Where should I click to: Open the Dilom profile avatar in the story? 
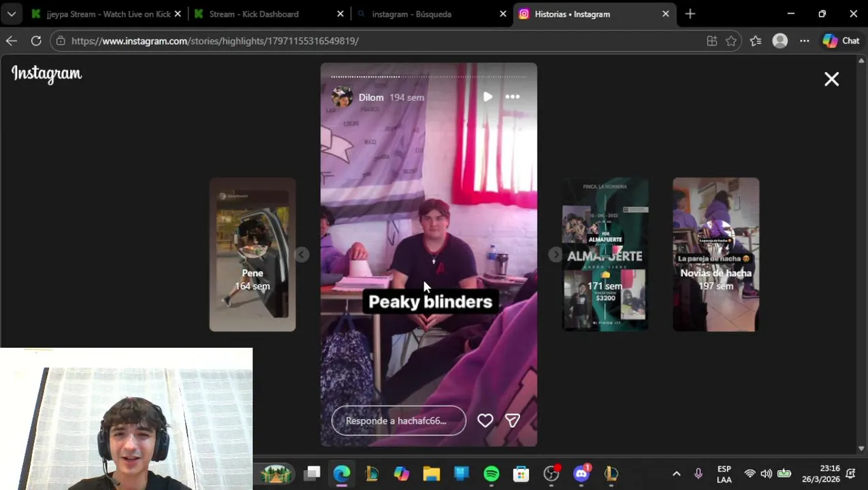(342, 97)
